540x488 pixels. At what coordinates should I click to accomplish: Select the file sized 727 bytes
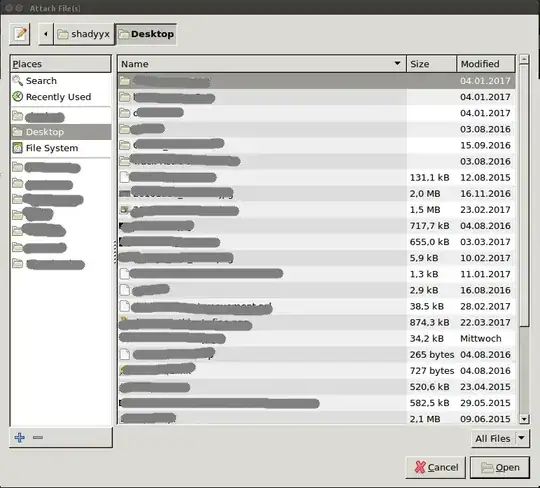(316, 371)
